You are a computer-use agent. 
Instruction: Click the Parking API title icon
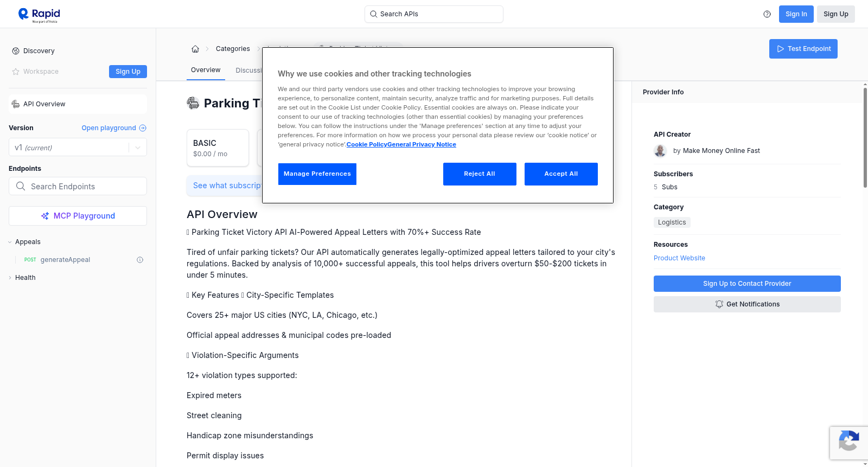coord(193,103)
